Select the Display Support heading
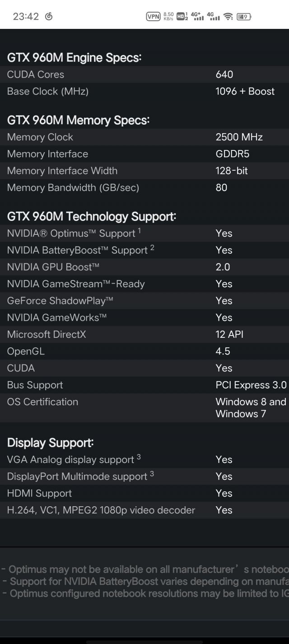 (x=51, y=443)
